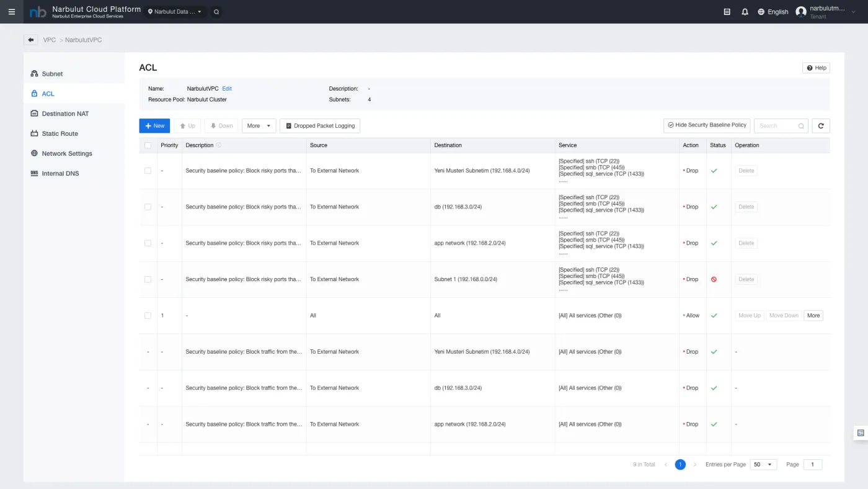The width and height of the screenshot is (868, 489).
Task: Click the Priority column header
Action: (x=169, y=145)
